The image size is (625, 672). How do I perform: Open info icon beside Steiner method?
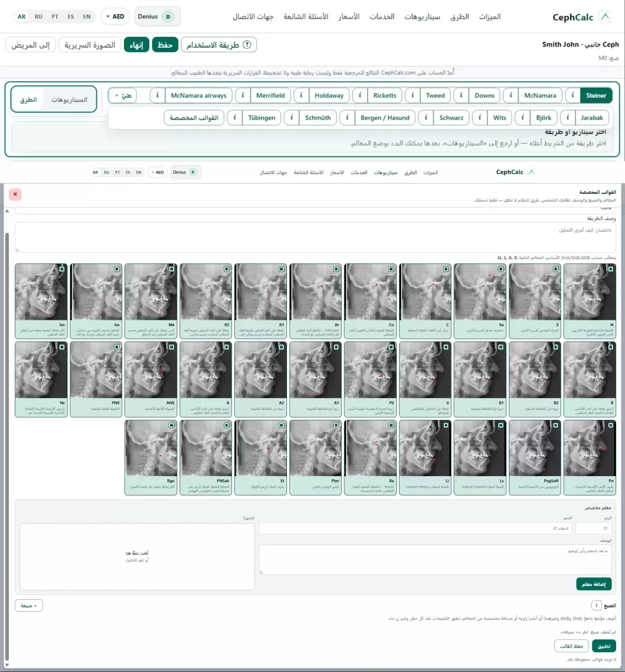click(x=572, y=95)
